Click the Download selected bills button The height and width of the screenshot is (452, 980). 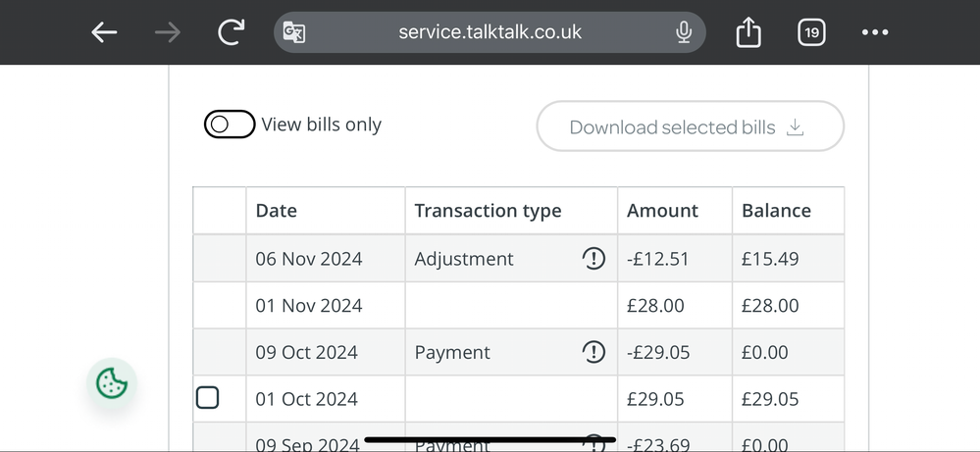pyautogui.click(x=690, y=126)
